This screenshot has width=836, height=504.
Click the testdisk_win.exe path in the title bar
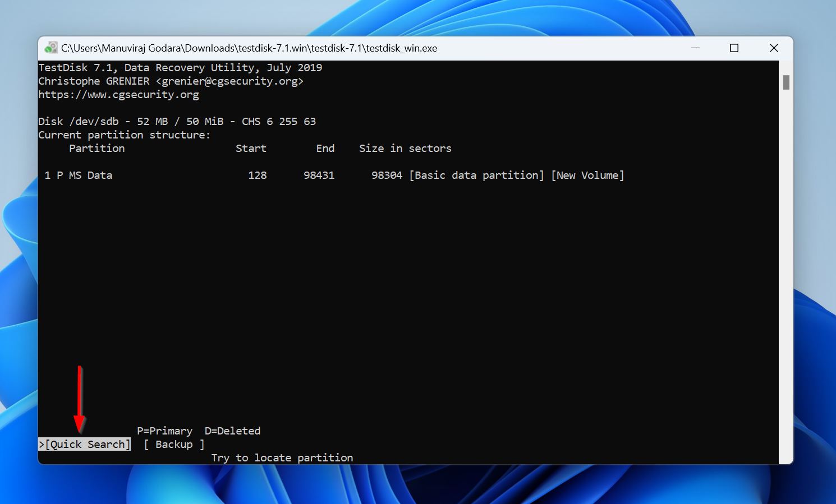pyautogui.click(x=250, y=48)
